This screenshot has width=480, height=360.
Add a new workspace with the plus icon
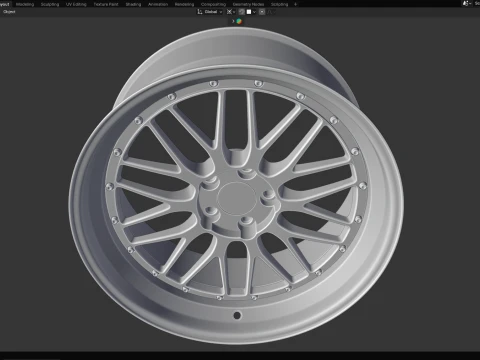click(295, 4)
